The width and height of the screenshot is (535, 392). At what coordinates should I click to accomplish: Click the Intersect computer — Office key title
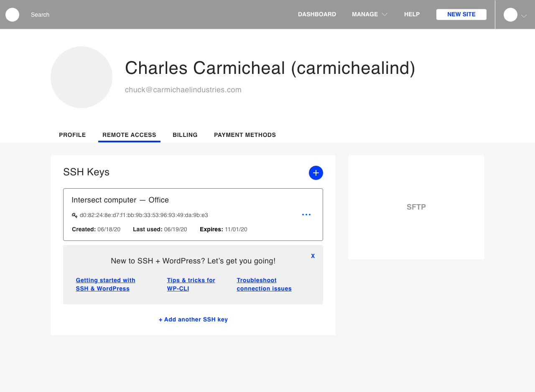click(x=120, y=200)
